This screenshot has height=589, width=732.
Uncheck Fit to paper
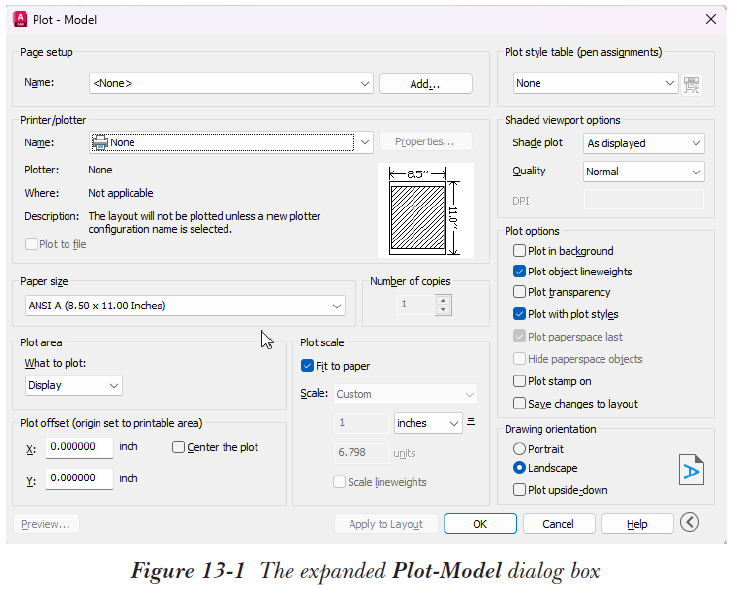[307, 365]
